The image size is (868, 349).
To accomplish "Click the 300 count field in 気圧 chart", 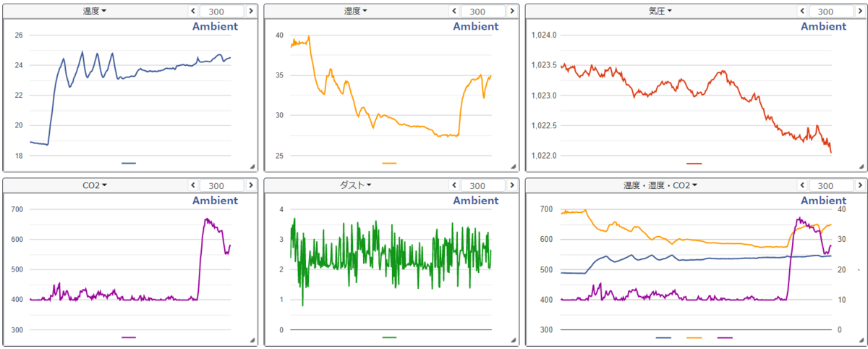I will pos(832,12).
